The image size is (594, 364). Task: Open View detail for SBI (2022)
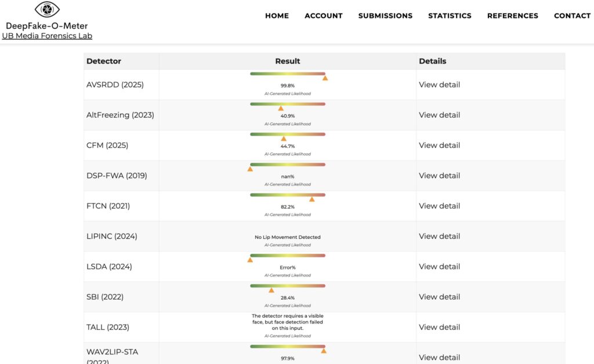[439, 297]
